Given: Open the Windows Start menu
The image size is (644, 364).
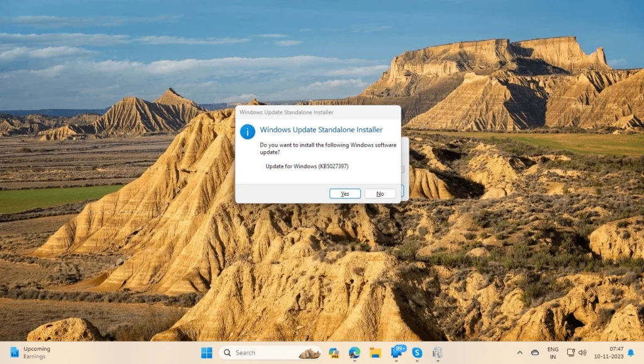Looking at the screenshot, I should [x=206, y=353].
